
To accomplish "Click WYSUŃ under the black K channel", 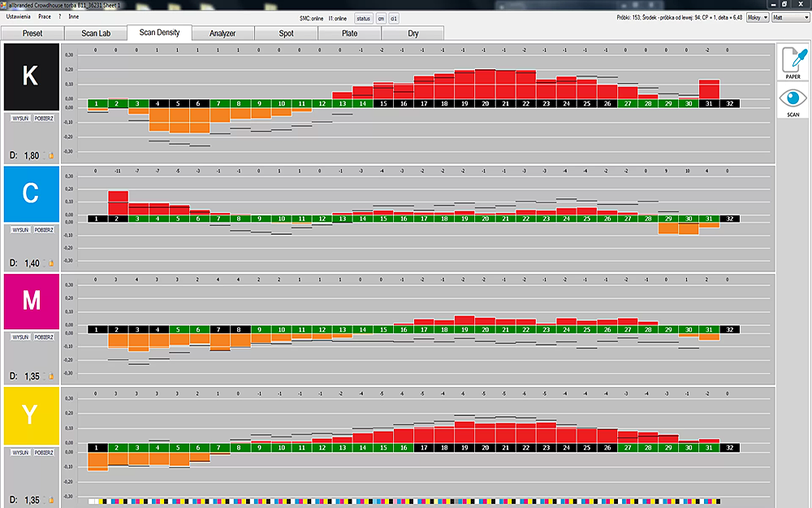I will coord(21,118).
